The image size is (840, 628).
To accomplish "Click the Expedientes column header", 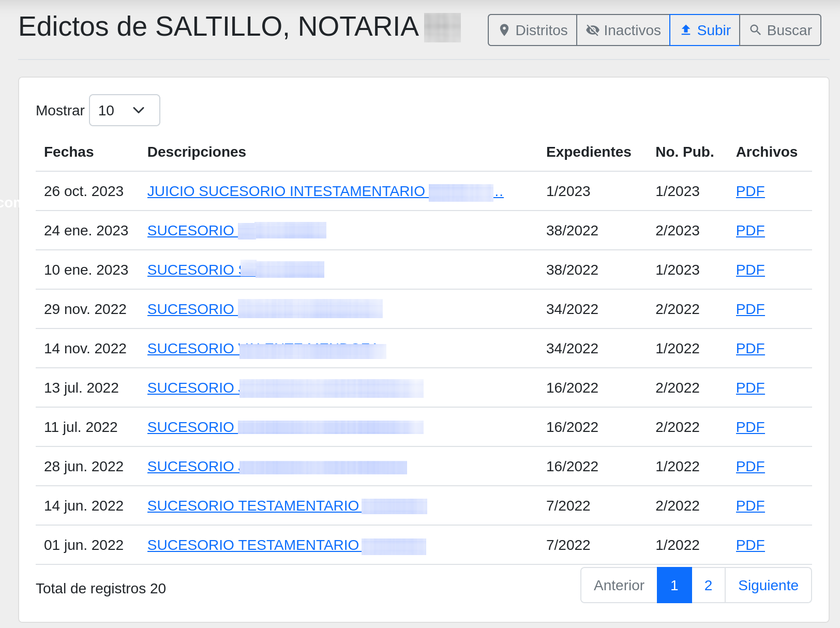I will click(589, 152).
